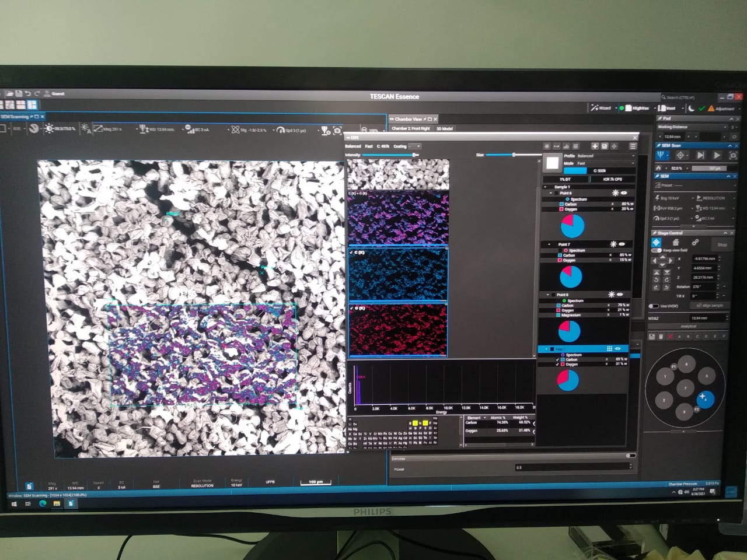Start scanning with the Play icon in SEM Scan
The image size is (747, 560).
(x=717, y=156)
